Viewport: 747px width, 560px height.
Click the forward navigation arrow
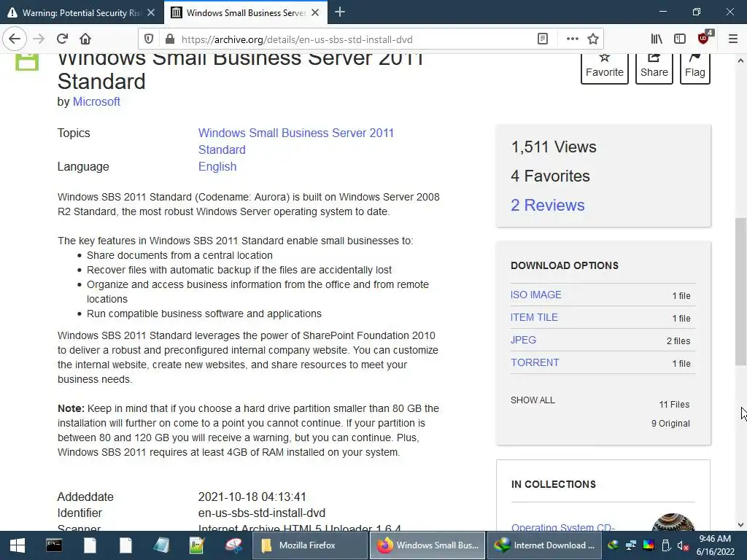click(x=39, y=39)
